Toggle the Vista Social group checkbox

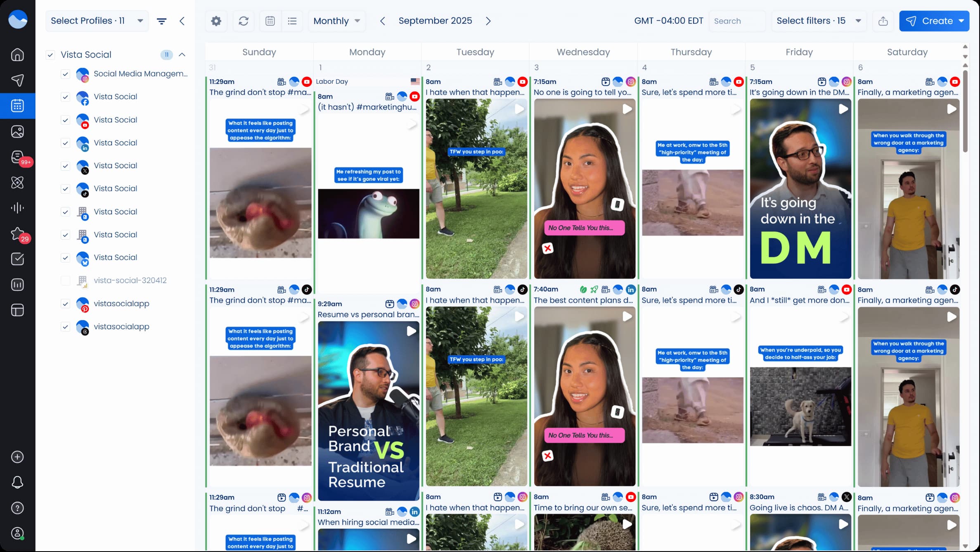(50, 55)
